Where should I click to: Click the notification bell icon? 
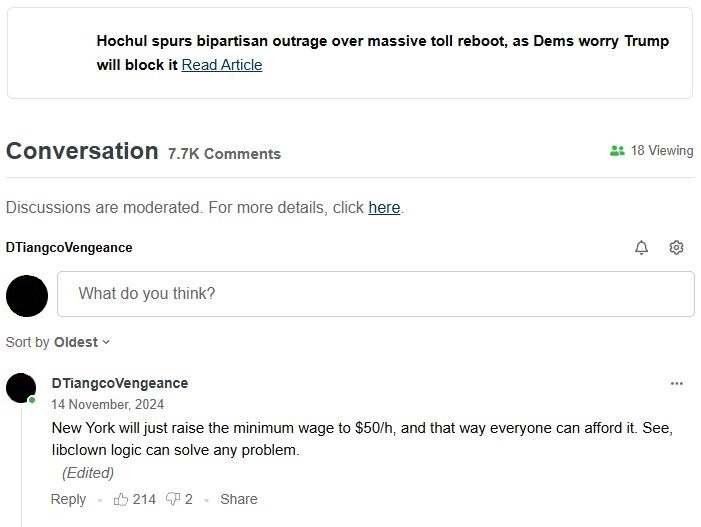[641, 247]
